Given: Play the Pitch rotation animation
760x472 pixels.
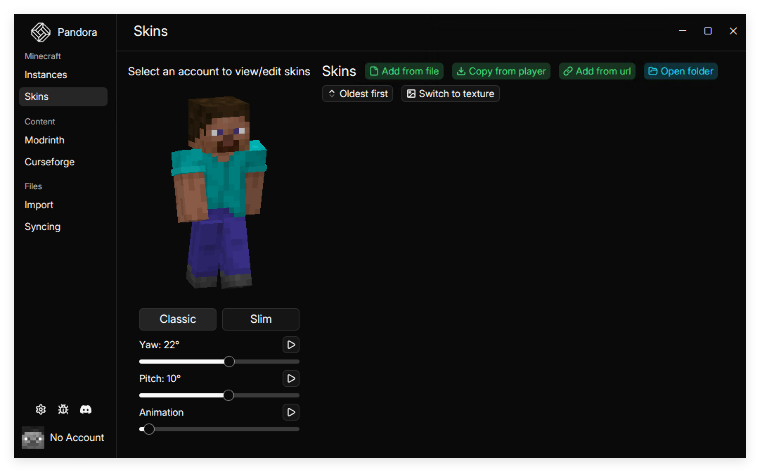Looking at the screenshot, I should tap(291, 378).
